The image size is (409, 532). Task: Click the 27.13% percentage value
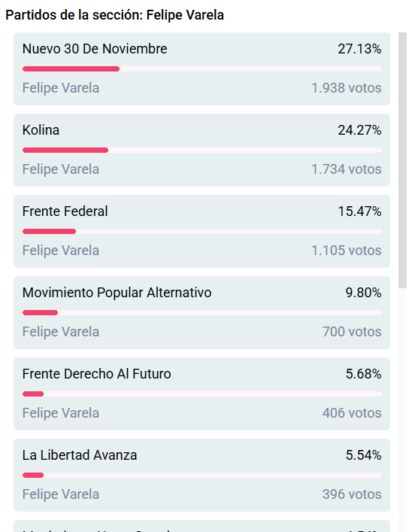click(359, 49)
